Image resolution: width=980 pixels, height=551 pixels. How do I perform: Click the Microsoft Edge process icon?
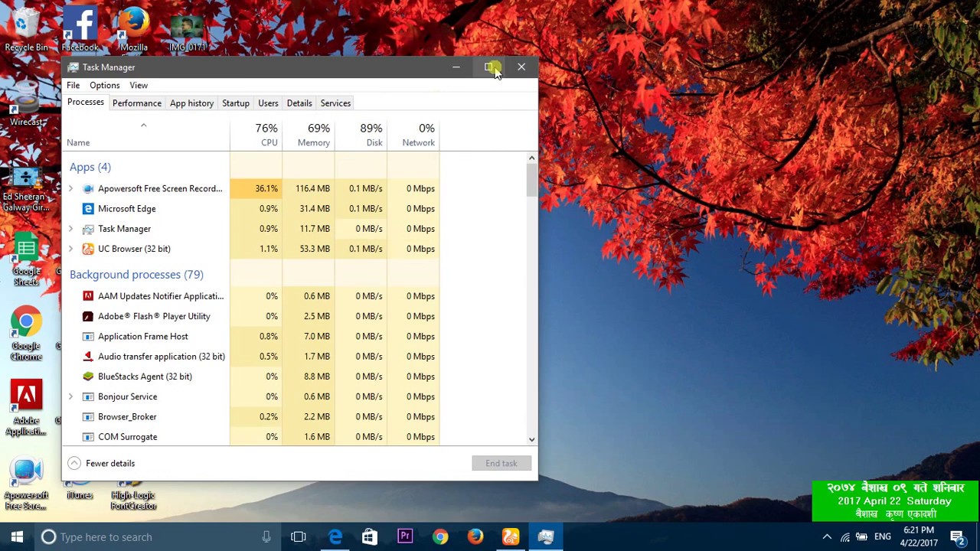[88, 208]
